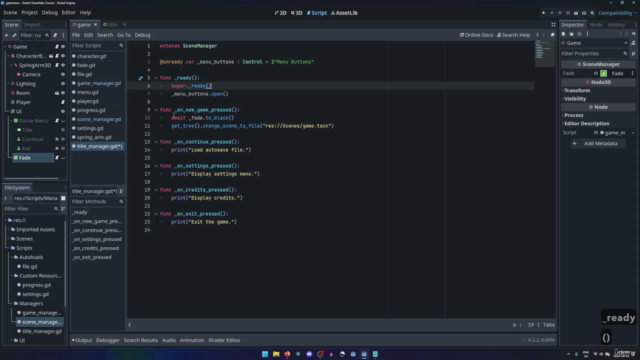Viewport: 640px width, 360px height.
Task: Click the signal icon on Continue node
Action: point(57,139)
